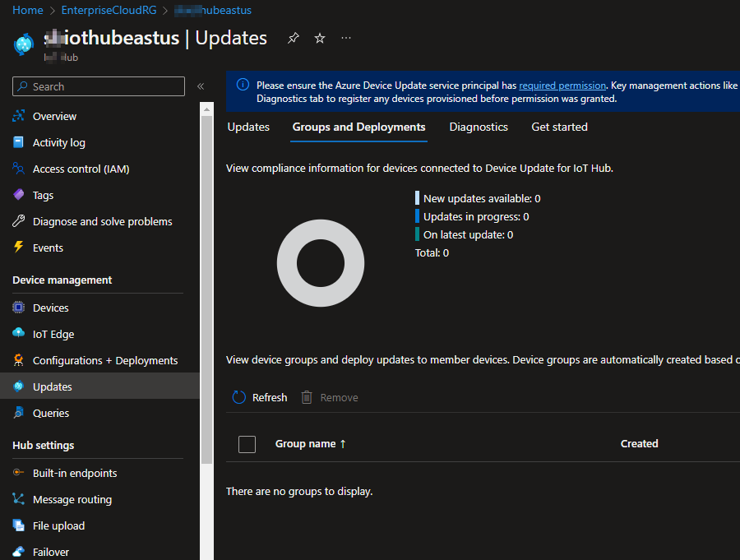The image size is (740, 560).
Task: Follow the required permission link
Action: (562, 85)
